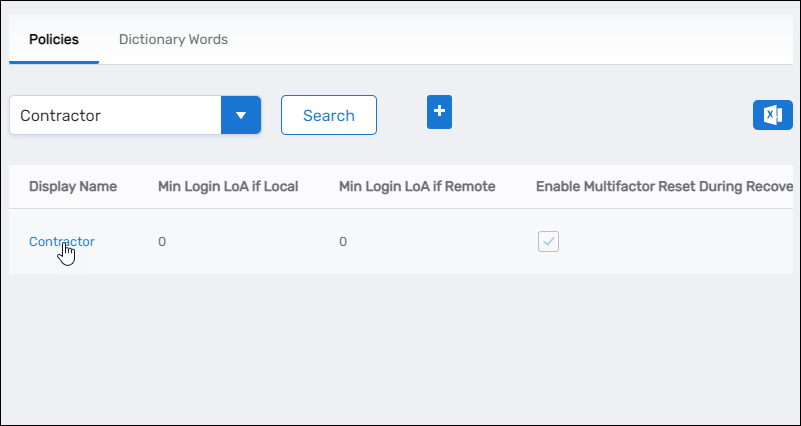Sort by the Display Name column header
The height and width of the screenshot is (426, 801).
tap(73, 186)
